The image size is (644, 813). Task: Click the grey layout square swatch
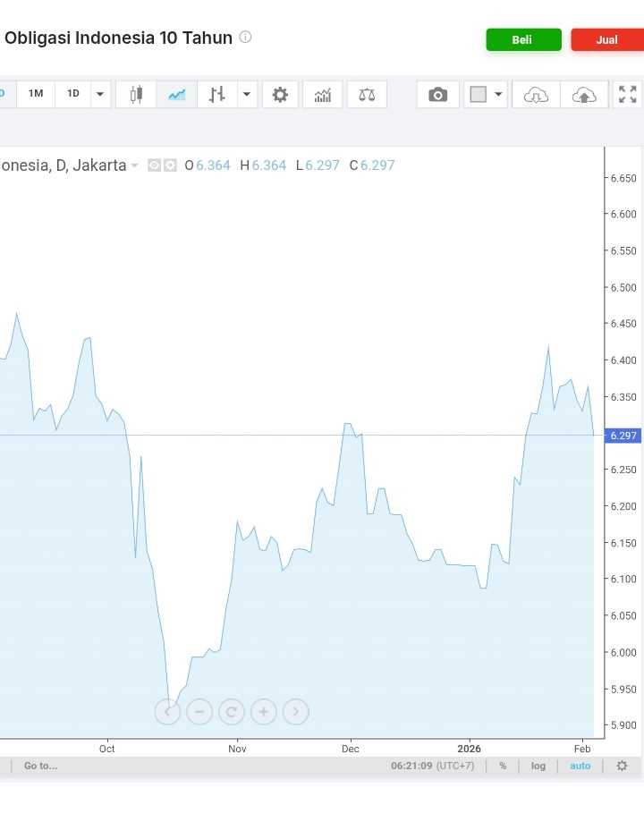pos(478,95)
